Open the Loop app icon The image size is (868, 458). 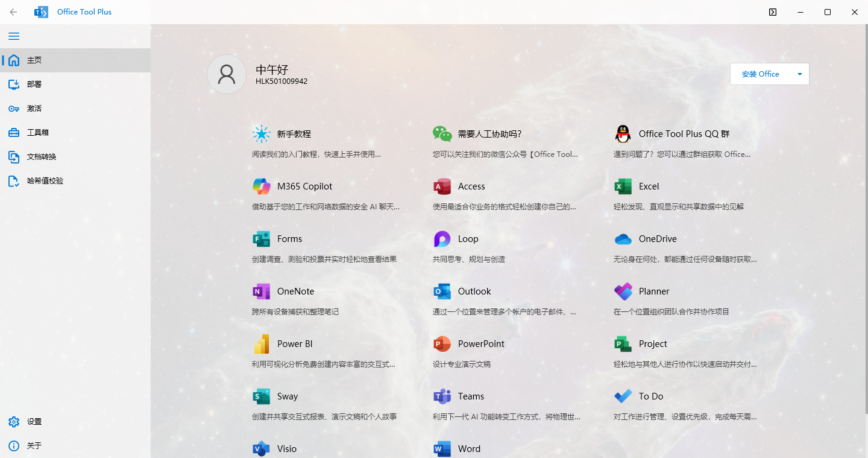click(x=442, y=239)
